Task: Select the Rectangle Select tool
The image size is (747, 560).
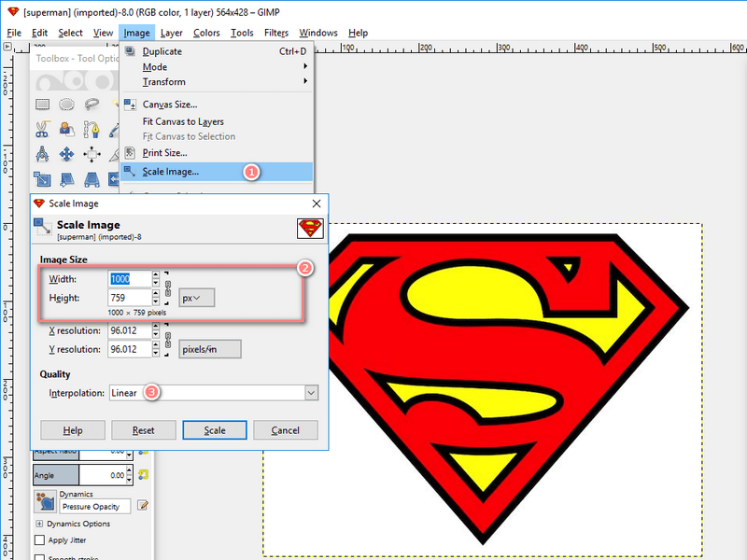Action: pos(42,104)
